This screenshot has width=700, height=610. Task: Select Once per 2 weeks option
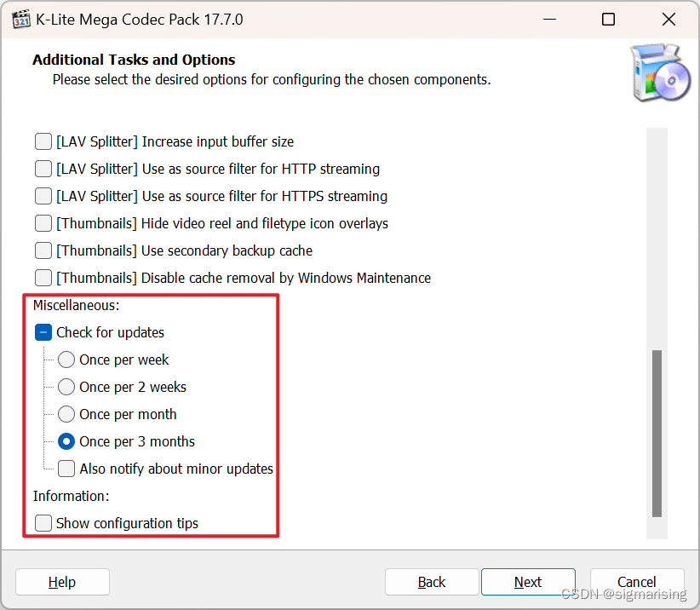[66, 387]
